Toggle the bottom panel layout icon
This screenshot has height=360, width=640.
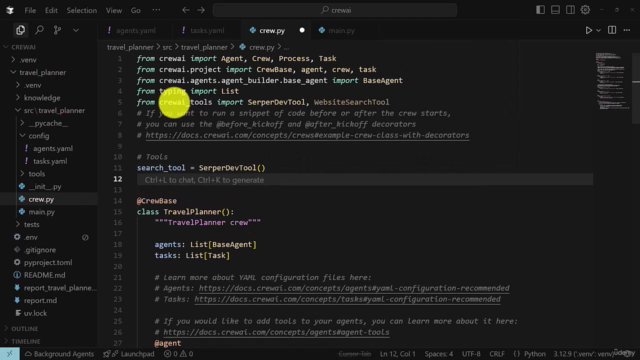tap(556, 10)
